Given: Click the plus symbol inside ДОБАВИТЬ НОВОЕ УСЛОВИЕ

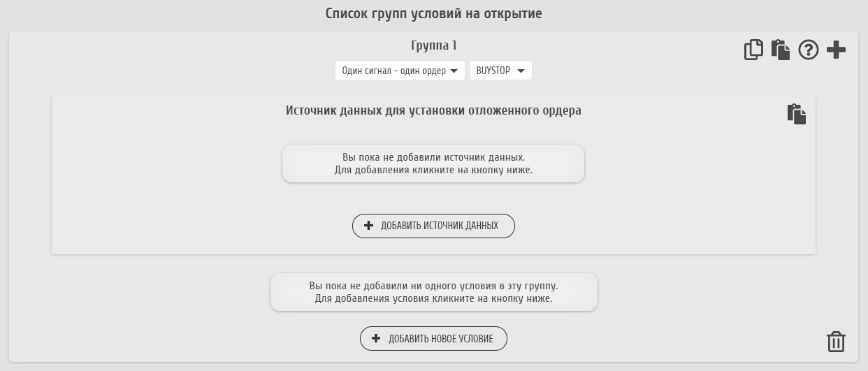Looking at the screenshot, I should 376,339.
